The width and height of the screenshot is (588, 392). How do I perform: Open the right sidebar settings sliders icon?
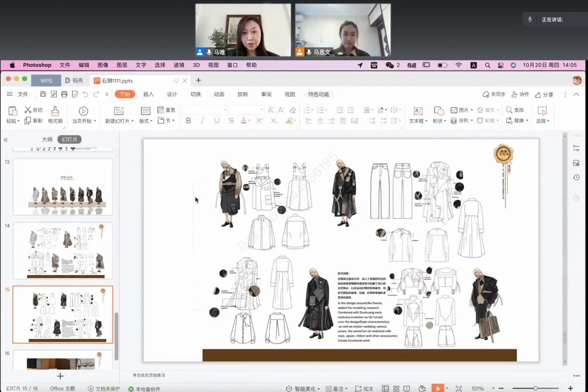pyautogui.click(x=576, y=148)
